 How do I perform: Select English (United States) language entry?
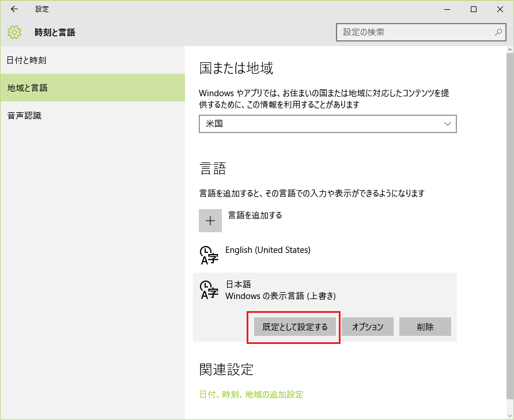coord(268,250)
